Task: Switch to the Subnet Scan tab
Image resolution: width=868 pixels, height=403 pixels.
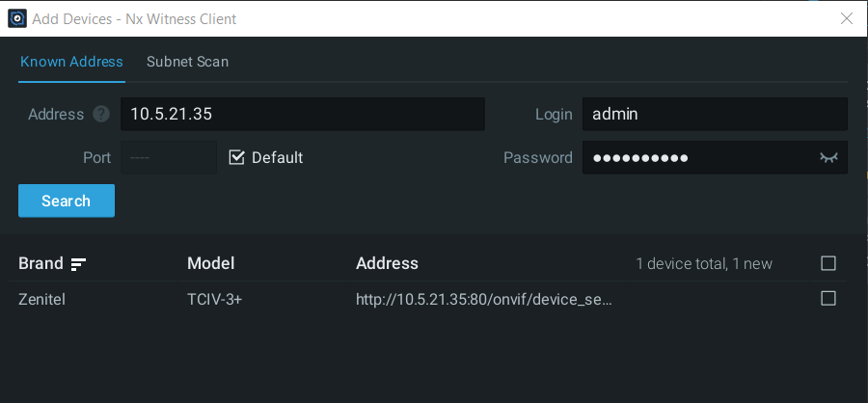Action: pyautogui.click(x=187, y=62)
